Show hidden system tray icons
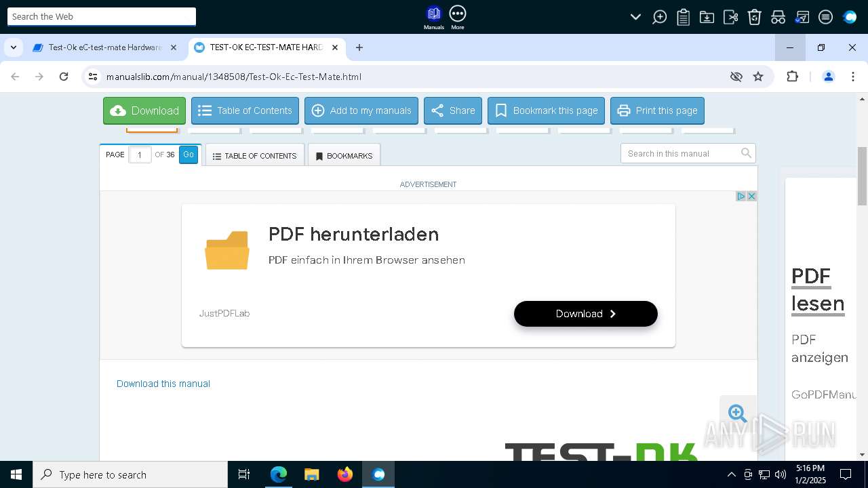The width and height of the screenshot is (868, 488). coord(731,474)
